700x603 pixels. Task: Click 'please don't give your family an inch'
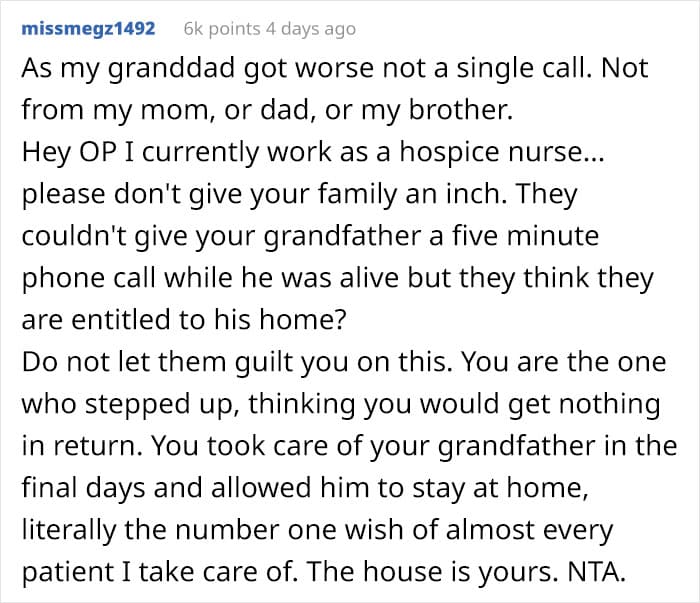(264, 194)
